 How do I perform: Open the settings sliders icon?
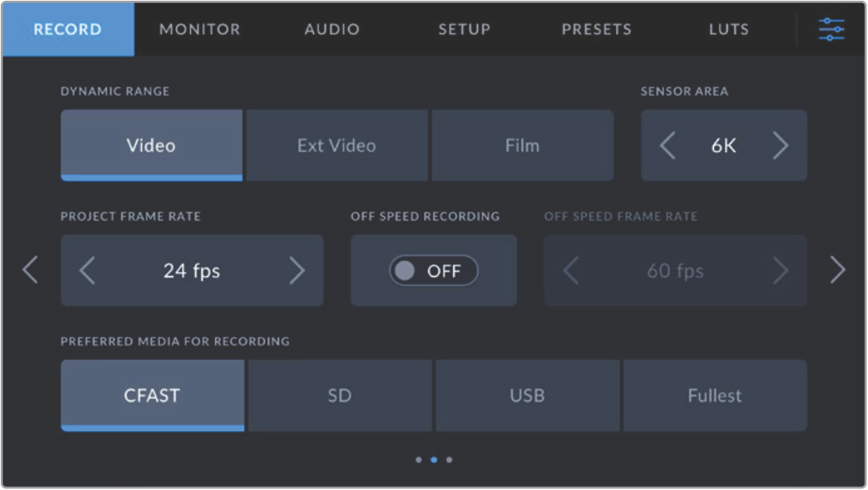[831, 29]
